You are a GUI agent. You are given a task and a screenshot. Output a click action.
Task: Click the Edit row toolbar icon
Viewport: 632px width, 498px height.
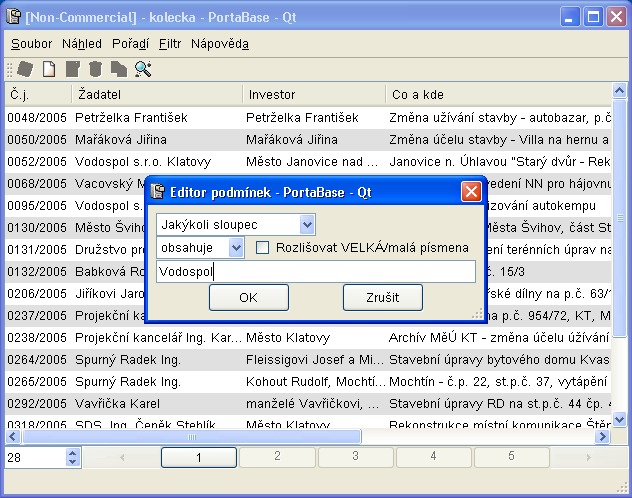pos(72,69)
